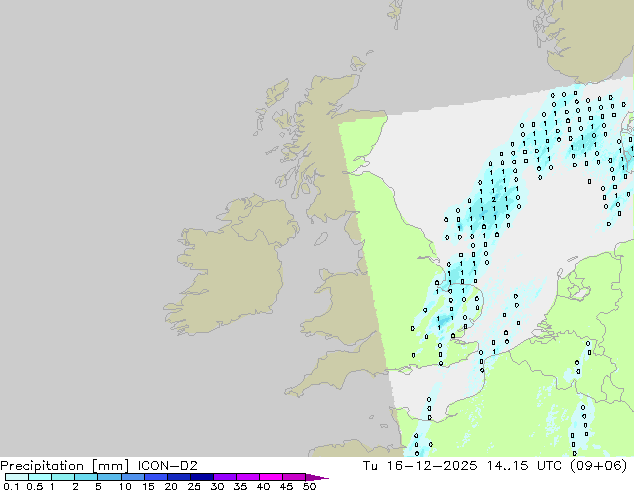Click the '20' legend scale value
Image resolution: width=634 pixels, height=490 pixels.
click(171, 486)
